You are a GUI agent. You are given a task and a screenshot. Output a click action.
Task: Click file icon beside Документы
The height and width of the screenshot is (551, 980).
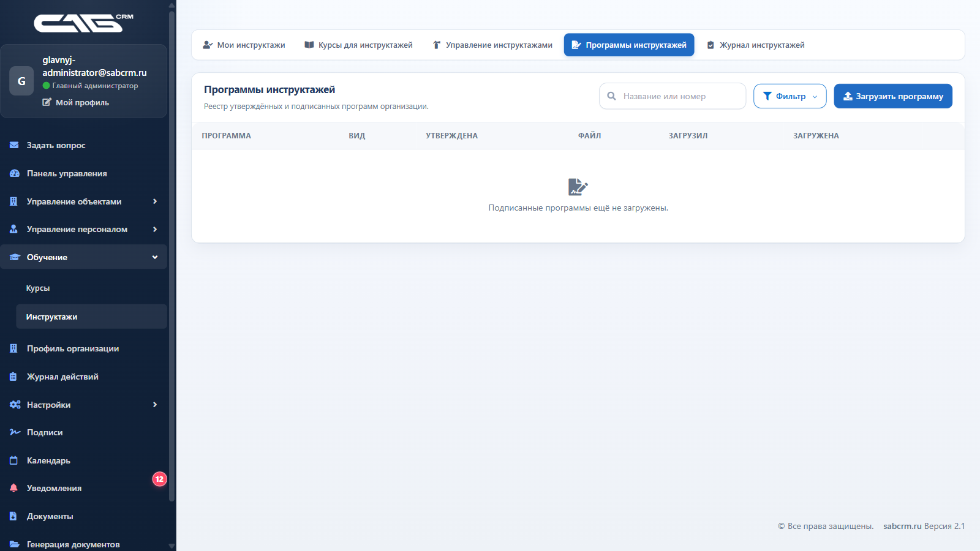pos(13,516)
